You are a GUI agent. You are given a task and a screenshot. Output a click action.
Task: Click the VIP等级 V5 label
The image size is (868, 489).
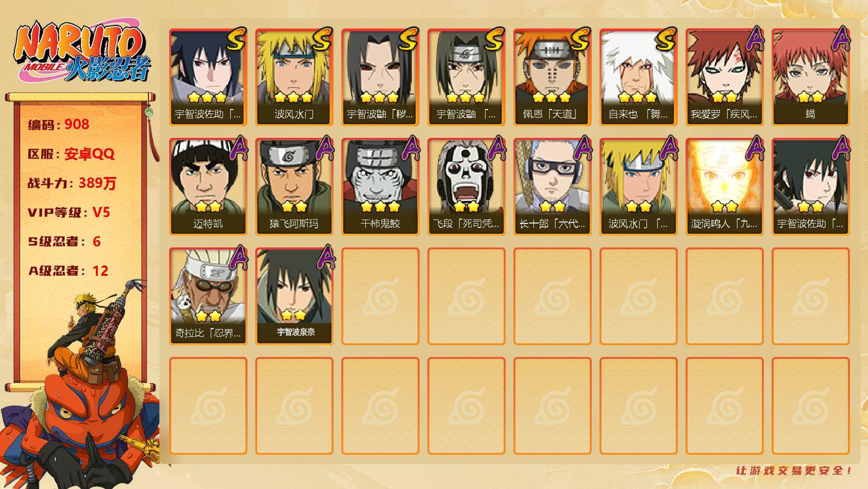coord(69,212)
